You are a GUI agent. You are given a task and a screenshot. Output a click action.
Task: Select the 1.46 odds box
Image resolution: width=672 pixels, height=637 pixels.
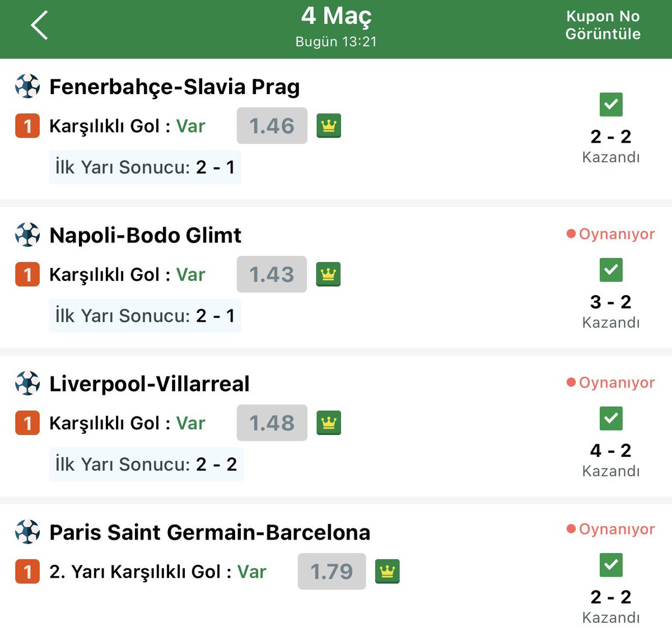pyautogui.click(x=272, y=126)
